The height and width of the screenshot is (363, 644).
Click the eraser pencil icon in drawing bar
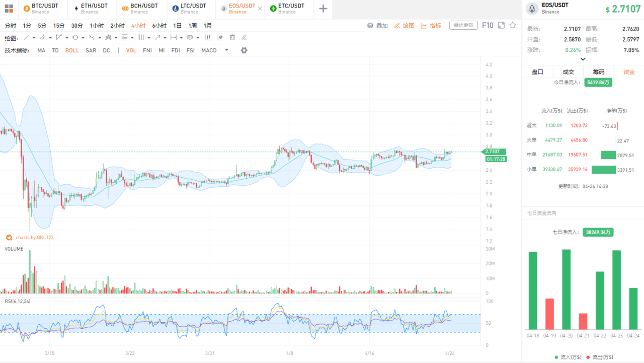(244, 37)
